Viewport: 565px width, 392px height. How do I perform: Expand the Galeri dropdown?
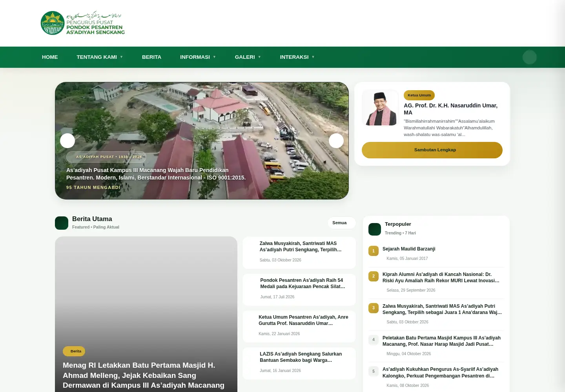[248, 57]
